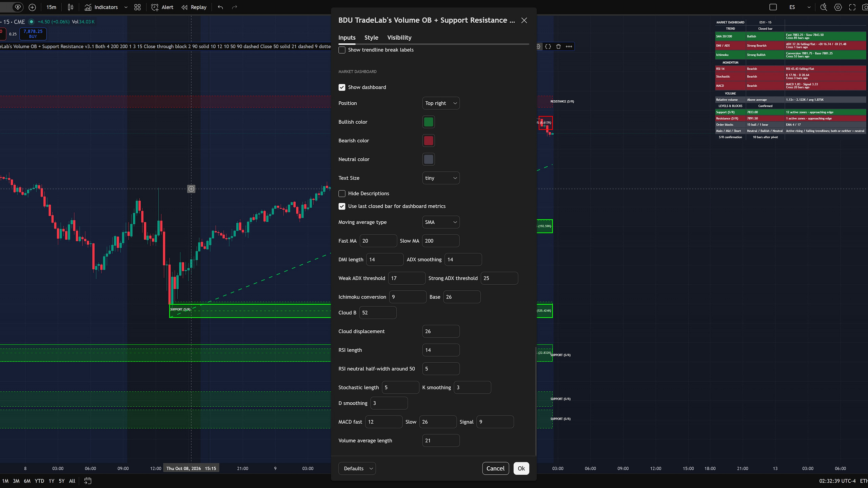Open Text Size dropdown showing tiny
The height and width of the screenshot is (488, 868).
pyautogui.click(x=441, y=178)
